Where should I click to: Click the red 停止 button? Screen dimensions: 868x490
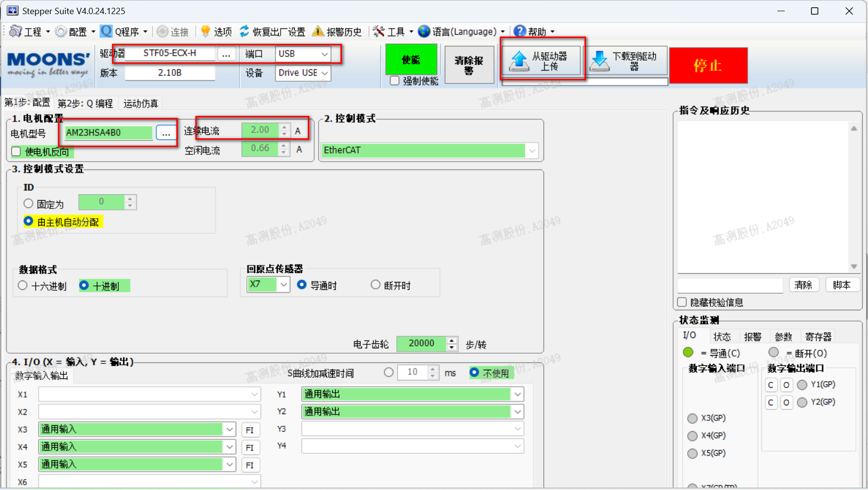[708, 65]
